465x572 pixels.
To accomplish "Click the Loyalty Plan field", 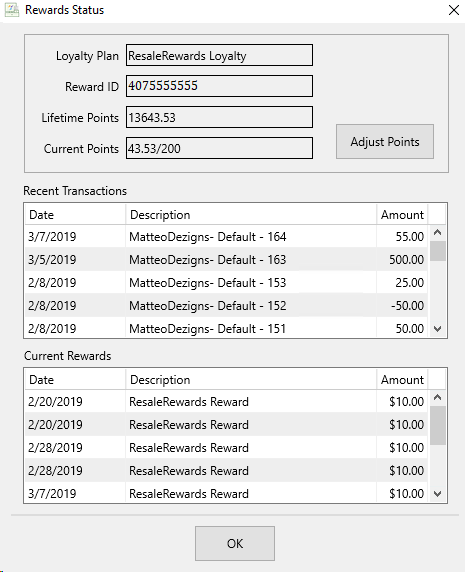I will 219,55.
